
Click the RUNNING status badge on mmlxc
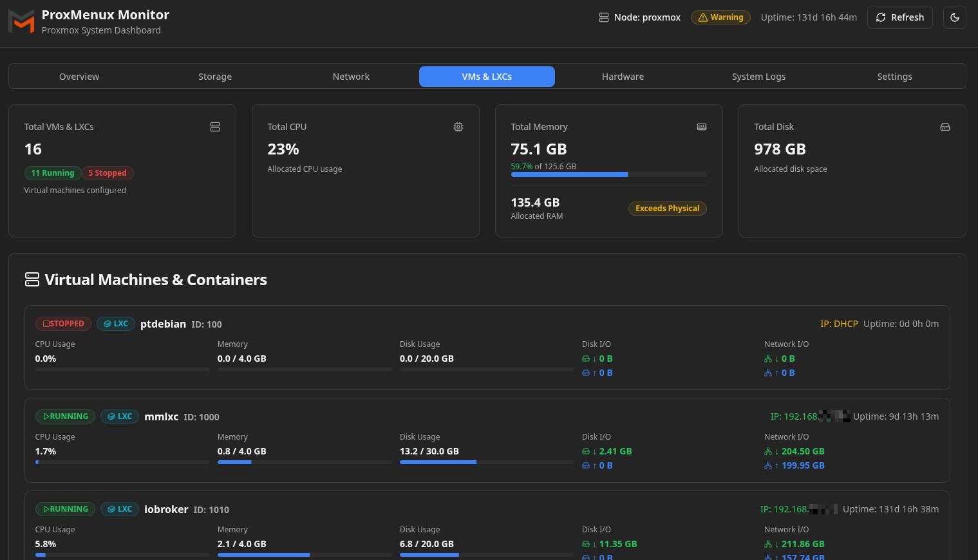click(65, 416)
